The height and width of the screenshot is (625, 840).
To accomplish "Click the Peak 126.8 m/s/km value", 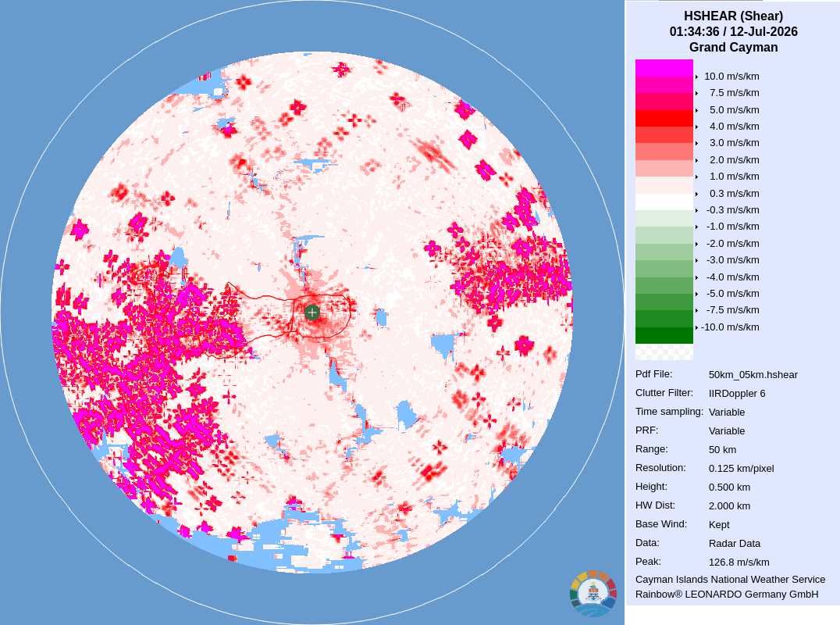I will tap(739, 562).
